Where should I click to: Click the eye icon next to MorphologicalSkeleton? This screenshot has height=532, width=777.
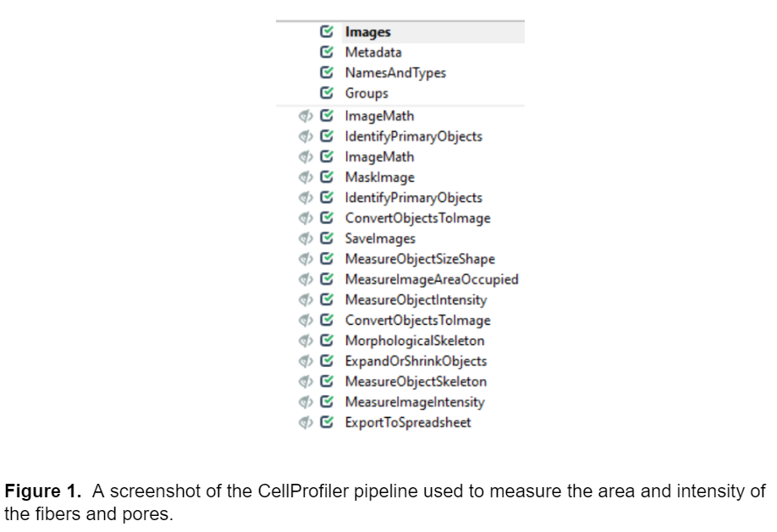click(306, 341)
